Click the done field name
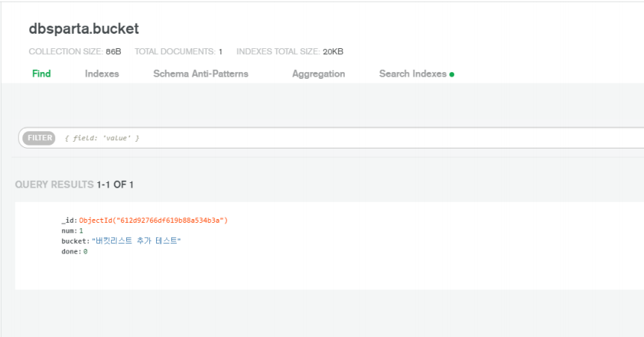This screenshot has width=644, height=337. (70, 251)
